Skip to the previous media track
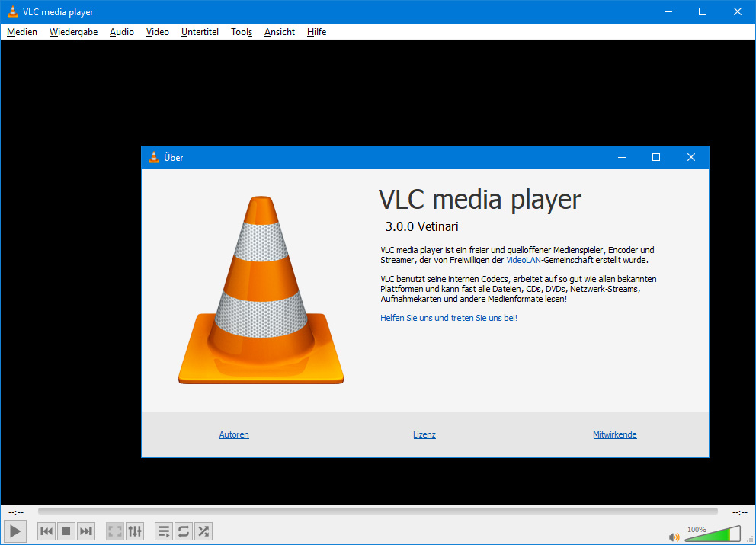Screen dimensions: 756x545 coord(46,531)
